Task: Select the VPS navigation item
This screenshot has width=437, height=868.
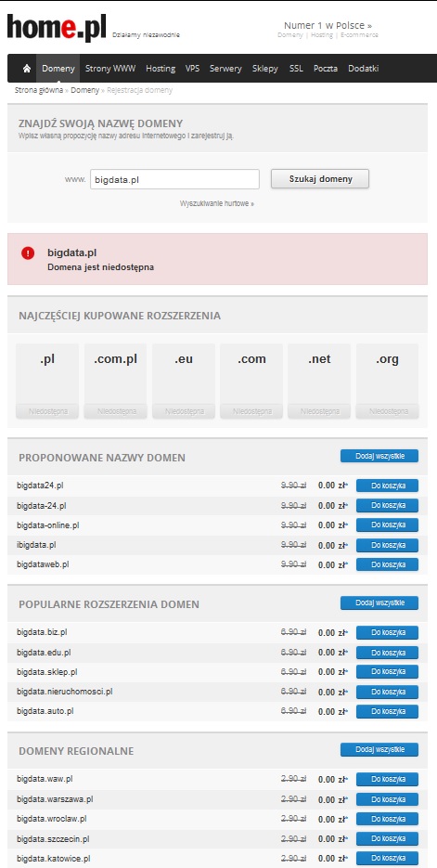Action: tap(192, 69)
